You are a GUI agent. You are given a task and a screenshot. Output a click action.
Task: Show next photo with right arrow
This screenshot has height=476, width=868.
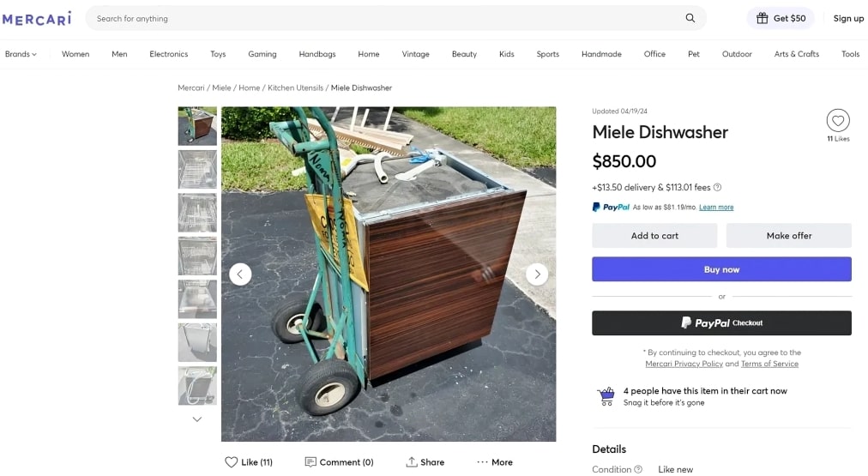537,274
